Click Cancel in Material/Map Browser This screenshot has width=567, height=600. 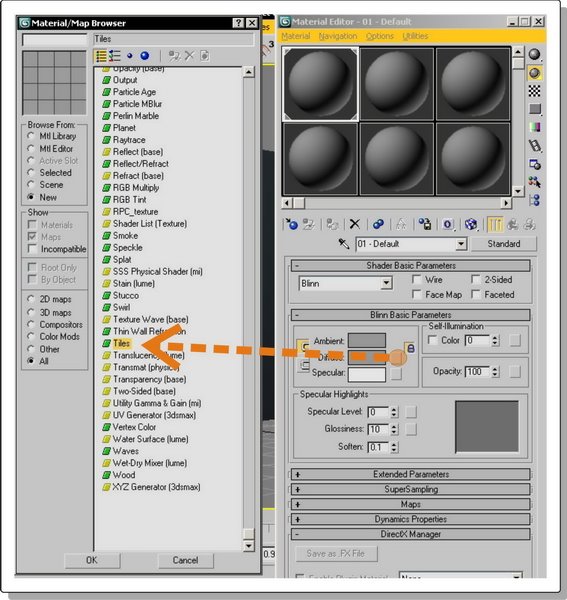click(185, 560)
